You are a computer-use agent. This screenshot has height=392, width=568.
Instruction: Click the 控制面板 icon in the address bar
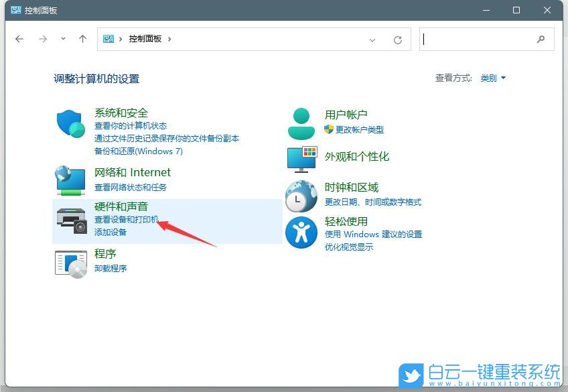pyautogui.click(x=108, y=39)
